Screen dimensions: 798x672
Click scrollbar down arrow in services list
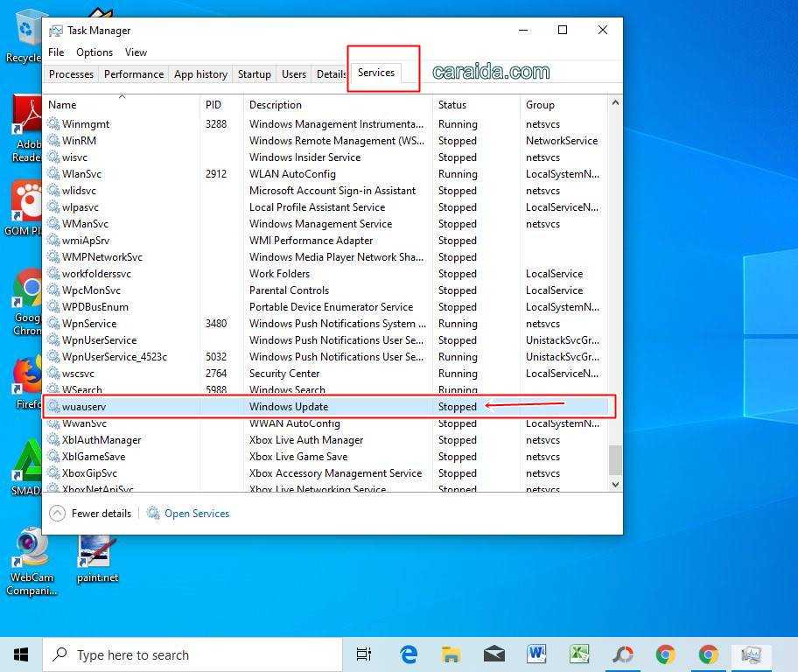click(615, 484)
